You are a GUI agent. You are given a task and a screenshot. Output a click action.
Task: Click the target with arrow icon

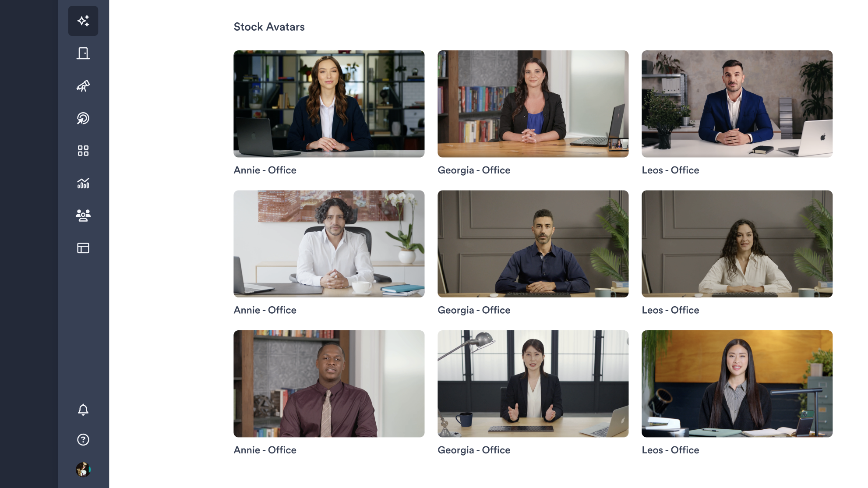83,118
